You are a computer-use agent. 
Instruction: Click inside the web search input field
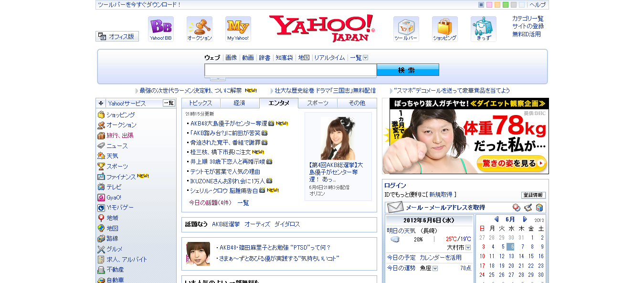[x=291, y=70]
